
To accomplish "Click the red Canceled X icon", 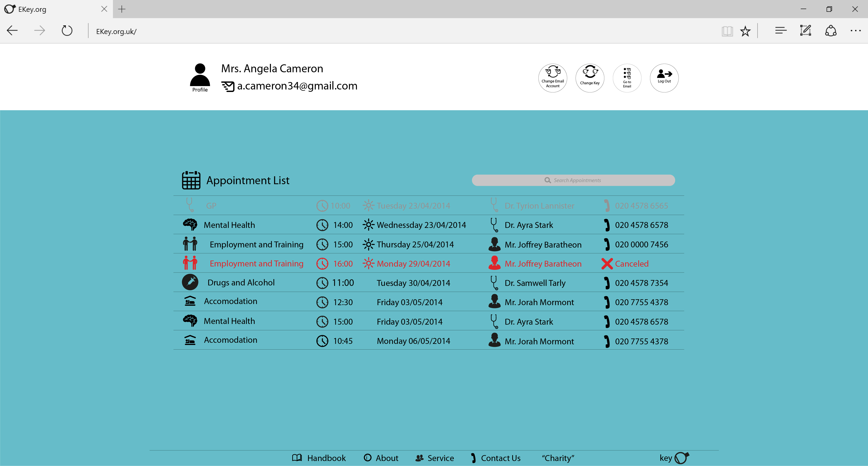I will (x=607, y=264).
